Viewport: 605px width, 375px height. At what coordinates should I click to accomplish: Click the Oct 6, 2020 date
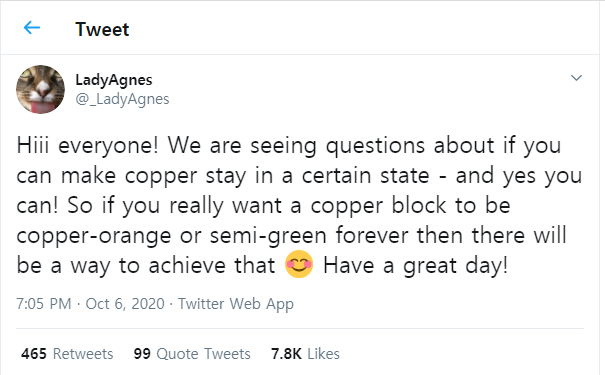125,304
